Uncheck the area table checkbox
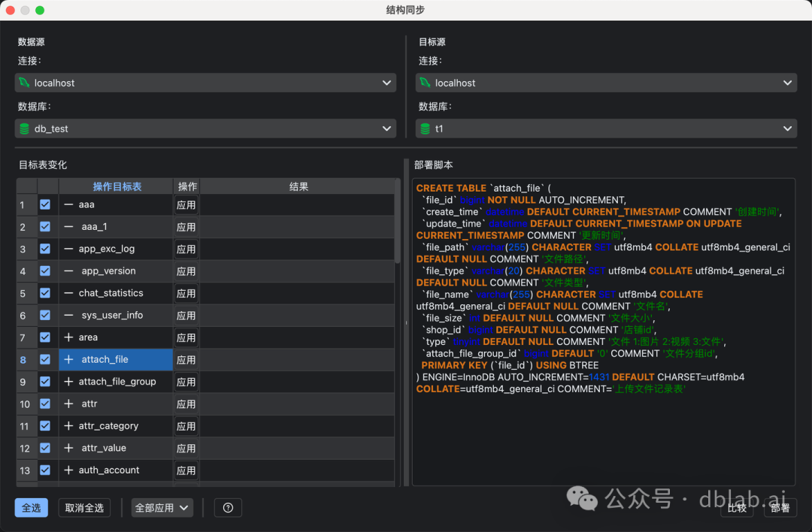The width and height of the screenshot is (812, 532). [x=45, y=337]
